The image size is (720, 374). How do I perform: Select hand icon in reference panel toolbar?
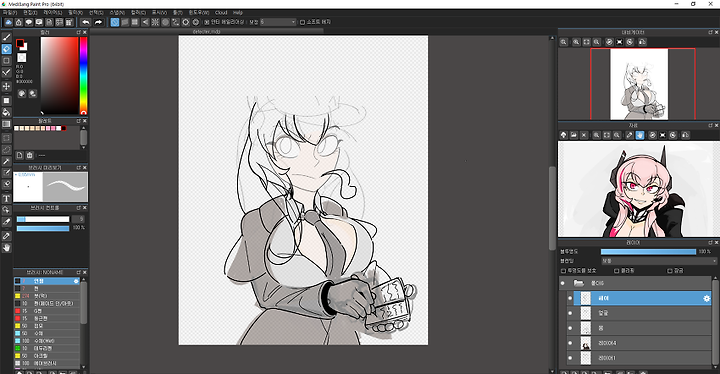pyautogui.click(x=640, y=135)
